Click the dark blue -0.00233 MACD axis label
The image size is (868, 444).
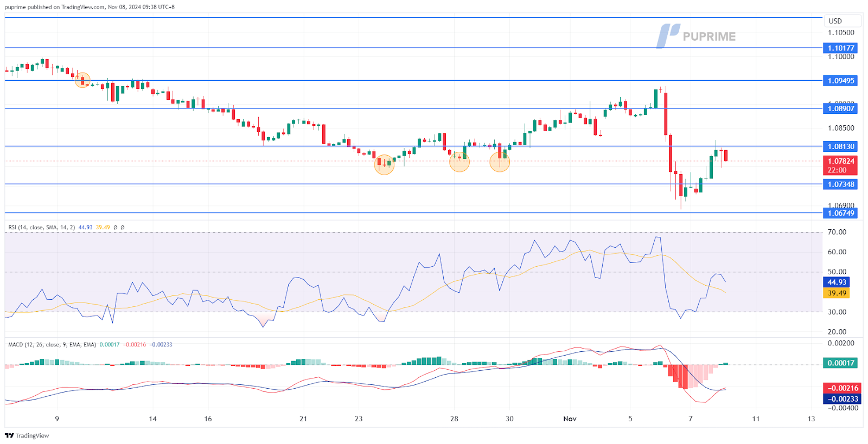842,399
